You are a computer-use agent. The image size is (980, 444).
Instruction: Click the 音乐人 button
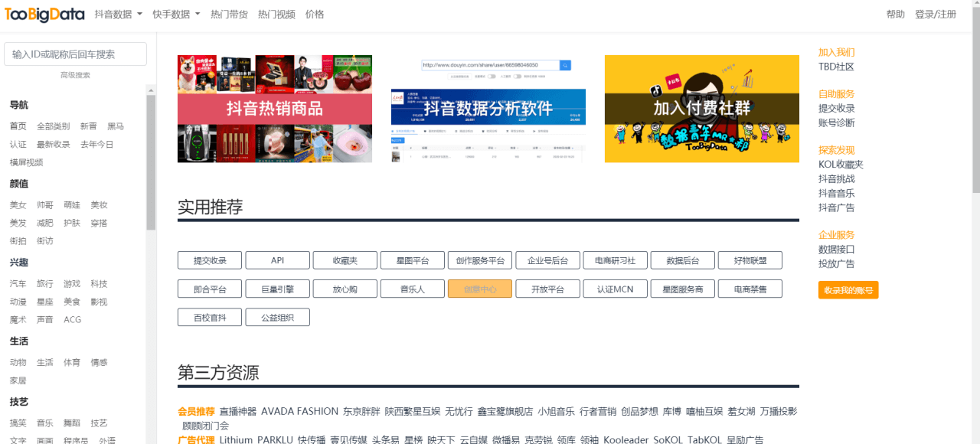[x=413, y=289]
